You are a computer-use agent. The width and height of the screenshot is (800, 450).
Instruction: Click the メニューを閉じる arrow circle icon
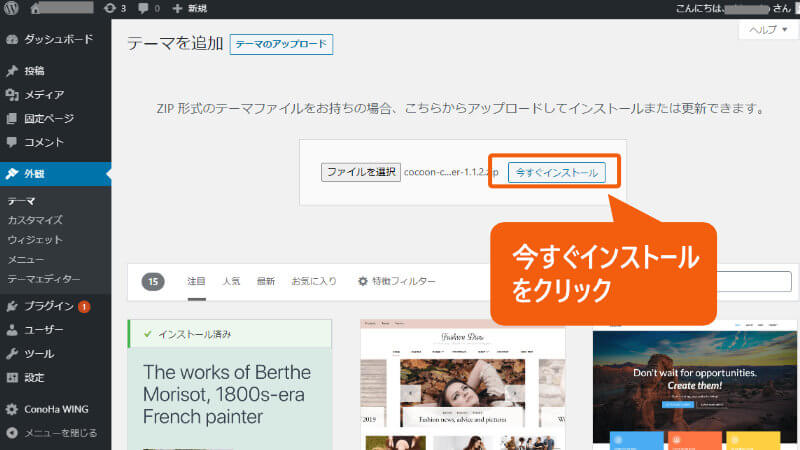pos(12,433)
